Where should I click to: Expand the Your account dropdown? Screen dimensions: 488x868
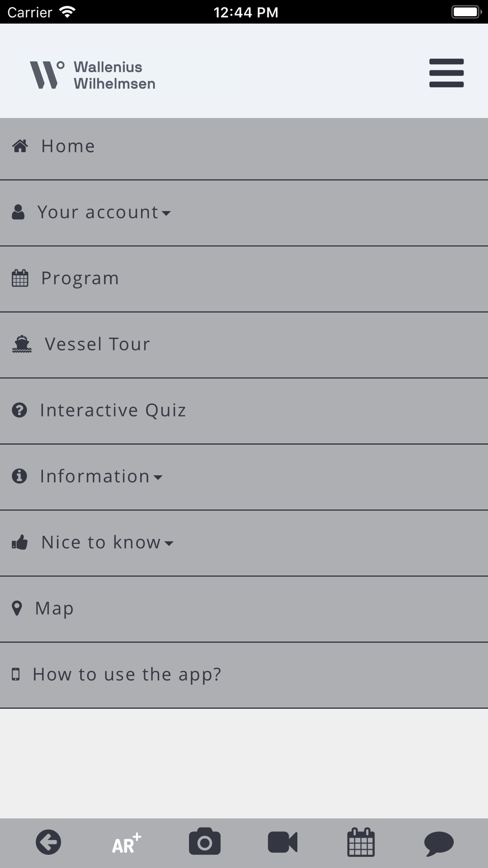pyautogui.click(x=104, y=212)
